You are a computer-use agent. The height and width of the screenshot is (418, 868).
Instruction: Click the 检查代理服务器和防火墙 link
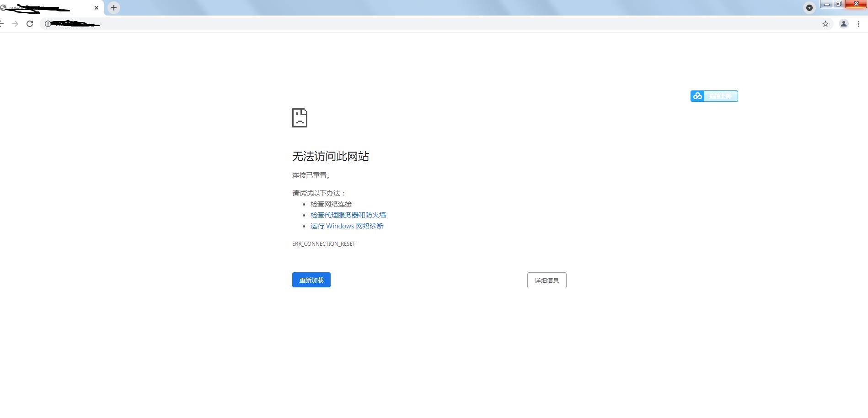tap(348, 215)
